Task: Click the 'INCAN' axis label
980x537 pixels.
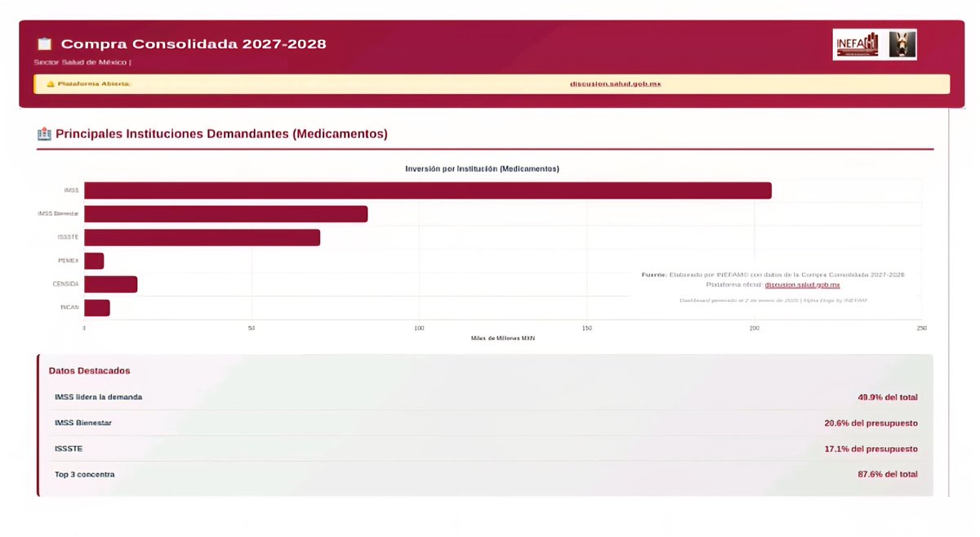Action: click(x=69, y=308)
